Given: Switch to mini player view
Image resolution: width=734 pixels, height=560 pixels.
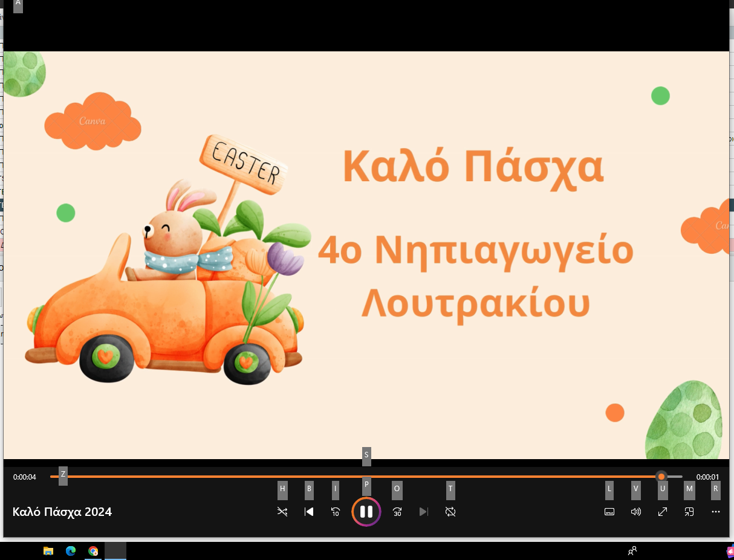Looking at the screenshot, I should click(x=689, y=512).
